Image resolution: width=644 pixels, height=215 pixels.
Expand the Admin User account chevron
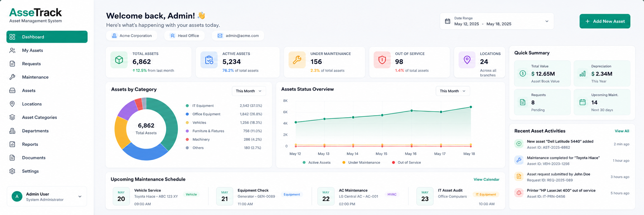point(80,197)
